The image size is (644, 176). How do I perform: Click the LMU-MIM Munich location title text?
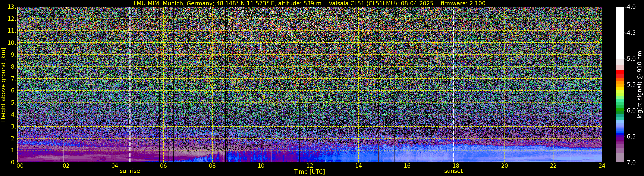(227, 3)
